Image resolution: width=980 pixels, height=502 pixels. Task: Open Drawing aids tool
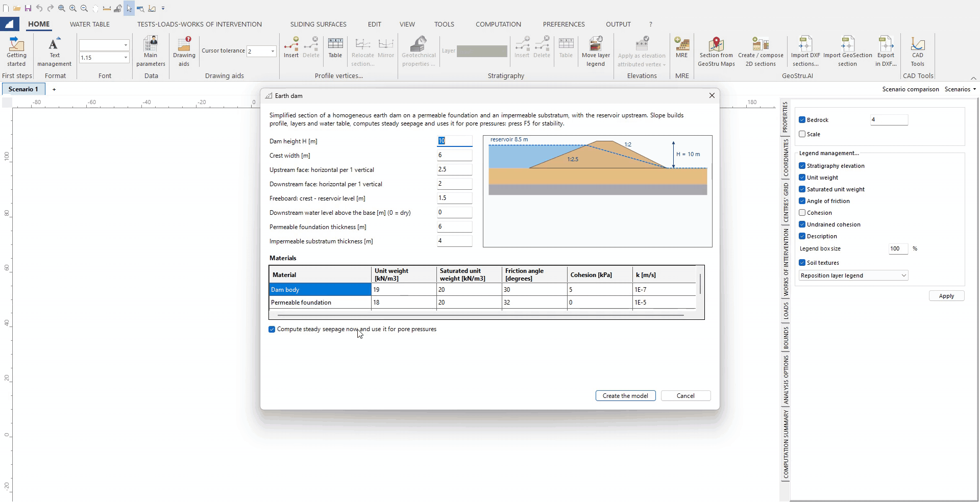click(184, 52)
